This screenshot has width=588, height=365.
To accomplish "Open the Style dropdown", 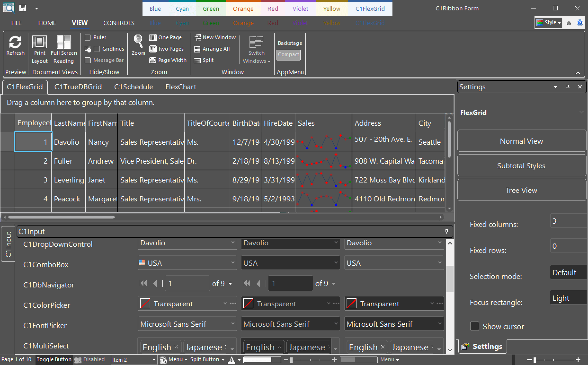I will point(548,23).
